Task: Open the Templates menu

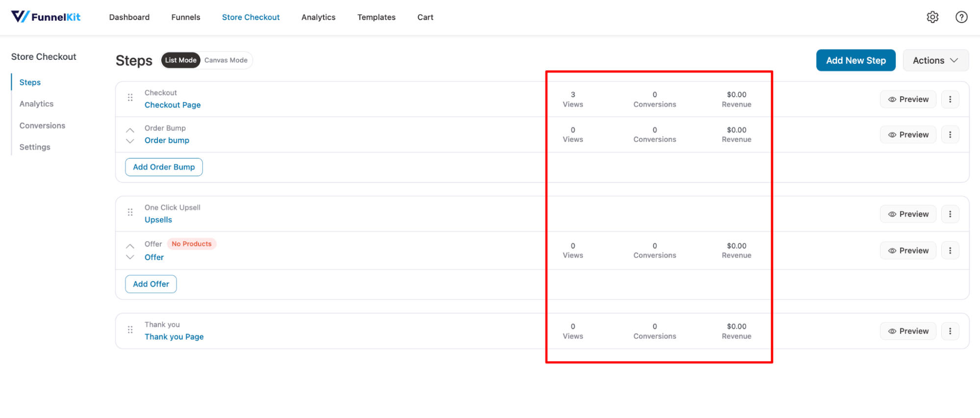Action: click(377, 17)
